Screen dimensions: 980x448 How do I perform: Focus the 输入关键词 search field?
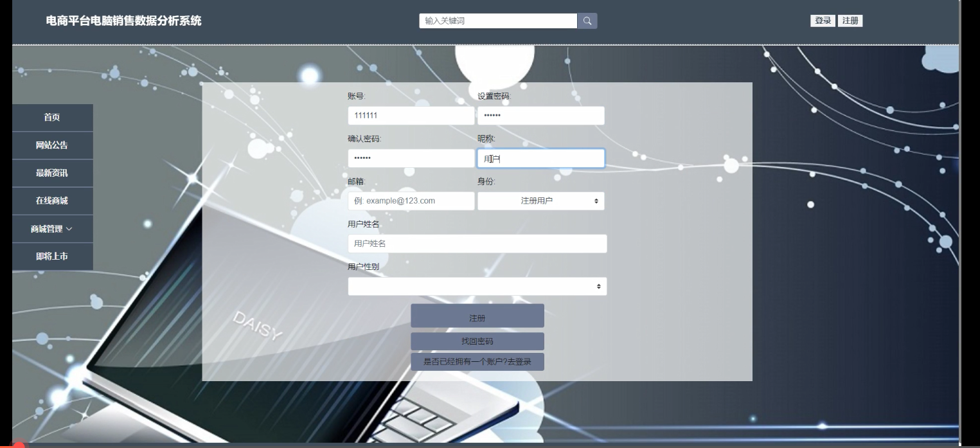point(498,21)
